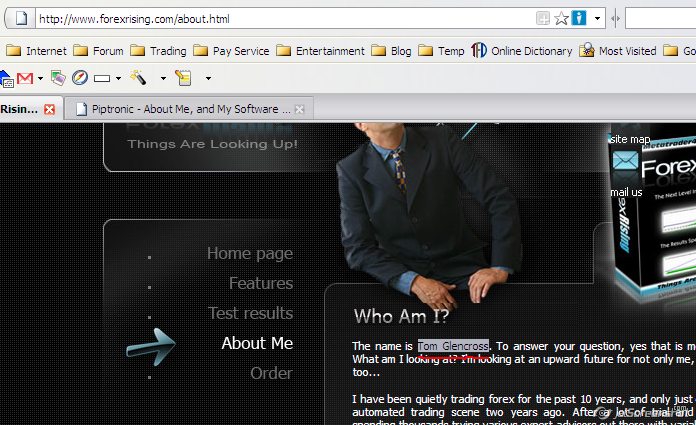Screen dimensions: 696x425
Task: Bookmark this page with the star icon
Action: [x=561, y=19]
